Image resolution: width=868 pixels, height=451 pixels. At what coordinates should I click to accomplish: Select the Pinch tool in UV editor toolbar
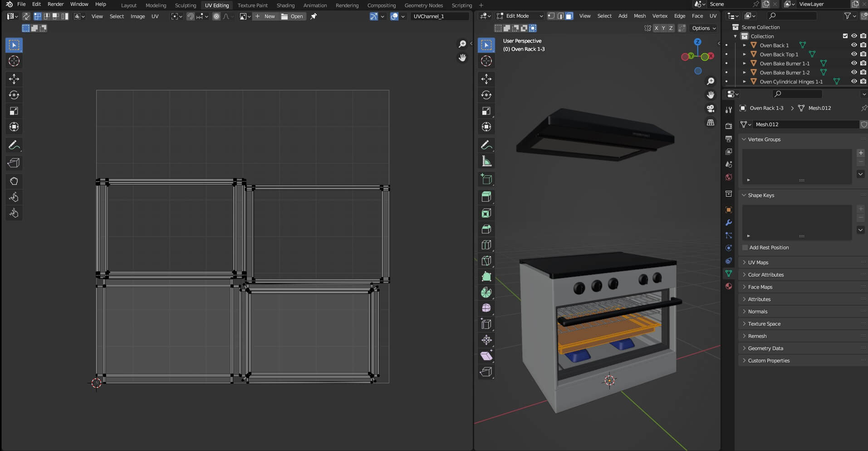coord(14,213)
